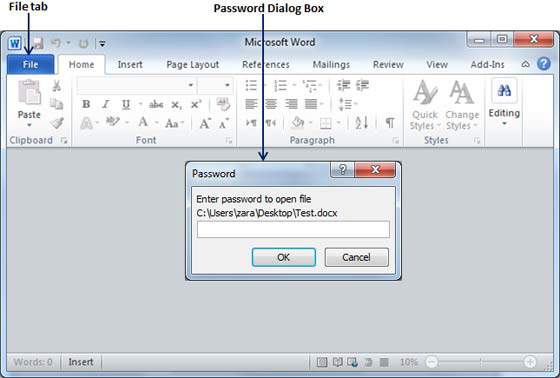Open the Page Layout tab
560x378 pixels.
point(192,65)
